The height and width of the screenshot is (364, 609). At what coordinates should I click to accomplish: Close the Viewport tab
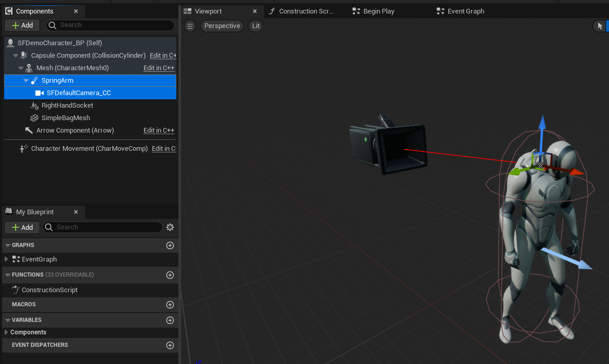click(255, 11)
